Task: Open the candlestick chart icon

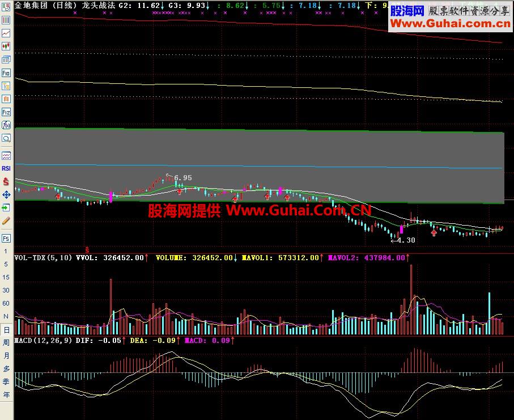Action: point(6,46)
